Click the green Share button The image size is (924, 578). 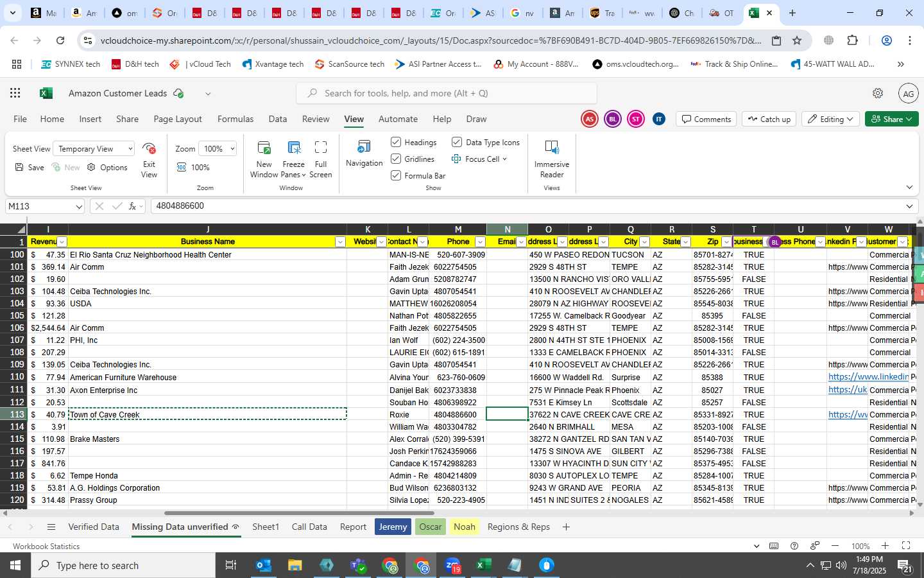[892, 119]
